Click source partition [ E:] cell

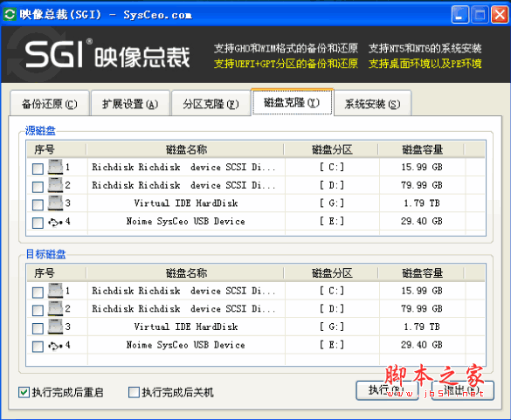332,221
